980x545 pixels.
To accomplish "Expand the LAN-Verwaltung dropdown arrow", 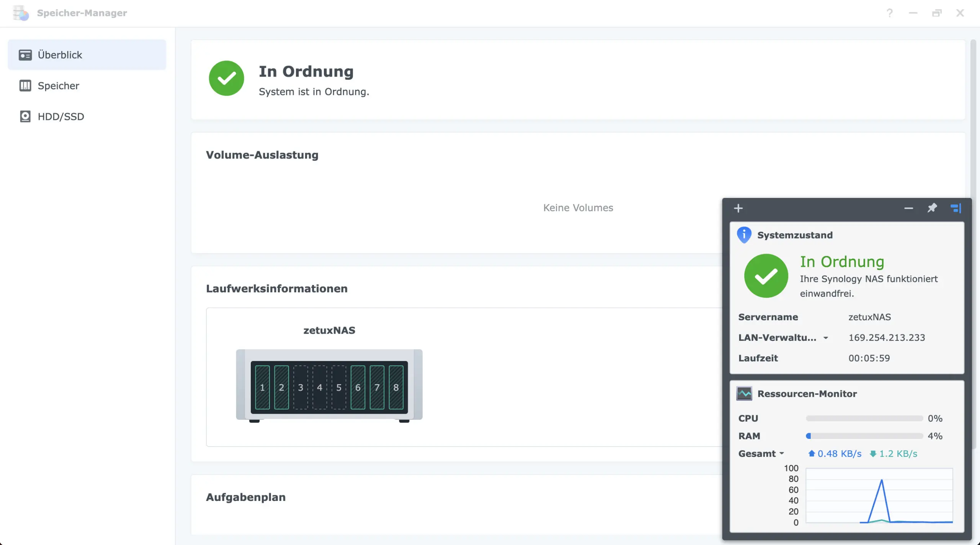I will point(826,338).
